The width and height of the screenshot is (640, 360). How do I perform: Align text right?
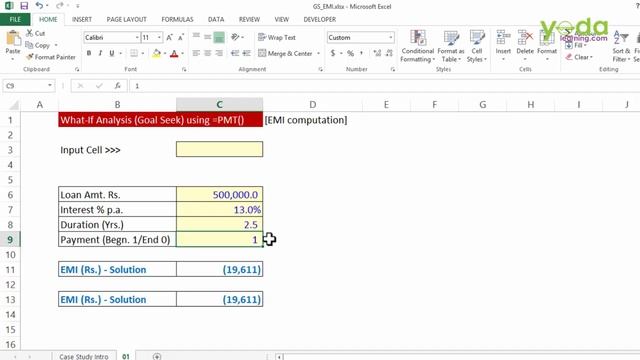point(219,53)
